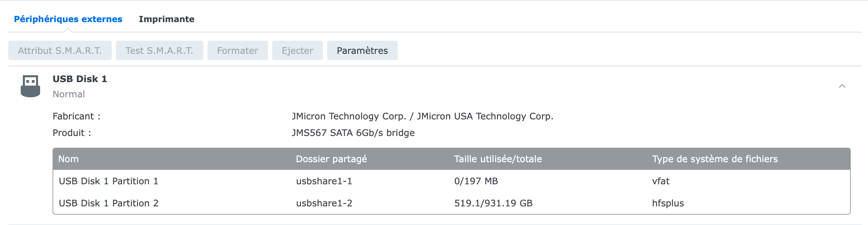Open the Périphériques externes tab
The height and width of the screenshot is (225, 868).
click(68, 19)
